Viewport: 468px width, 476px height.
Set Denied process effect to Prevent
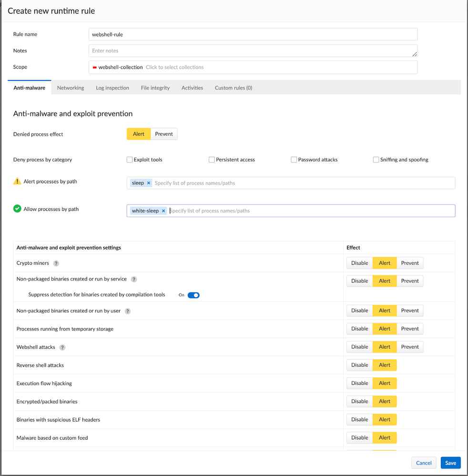(164, 134)
